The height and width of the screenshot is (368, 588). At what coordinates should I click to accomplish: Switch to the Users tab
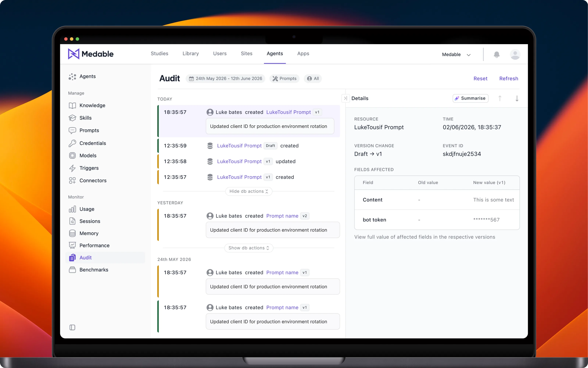[x=220, y=54]
